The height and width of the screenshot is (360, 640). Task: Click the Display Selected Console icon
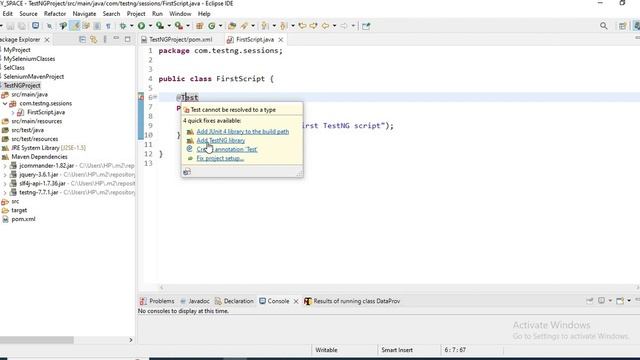[x=601, y=301]
